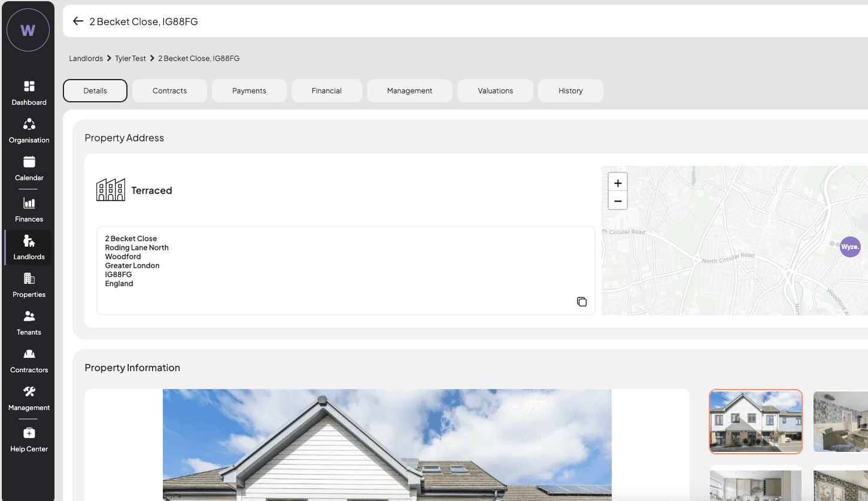The height and width of the screenshot is (501, 868).
Task: Select the house exterior photo thumbnail
Action: pos(755,421)
